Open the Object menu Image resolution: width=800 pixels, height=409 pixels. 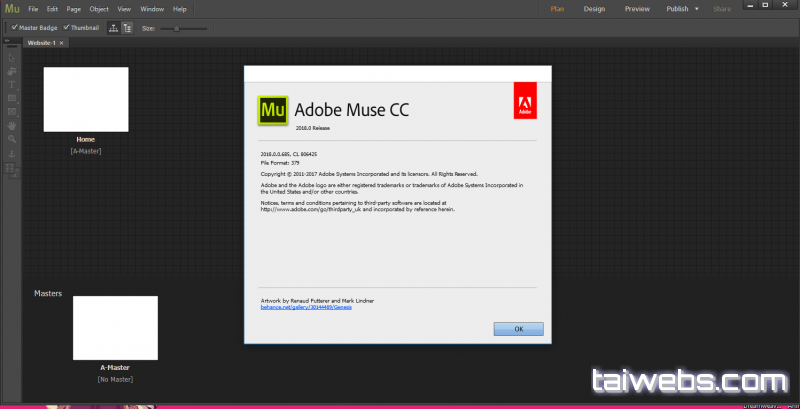(99, 9)
